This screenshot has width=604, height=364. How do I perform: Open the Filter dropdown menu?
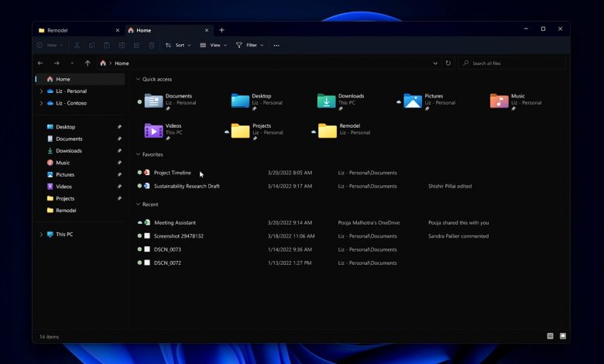pos(250,46)
